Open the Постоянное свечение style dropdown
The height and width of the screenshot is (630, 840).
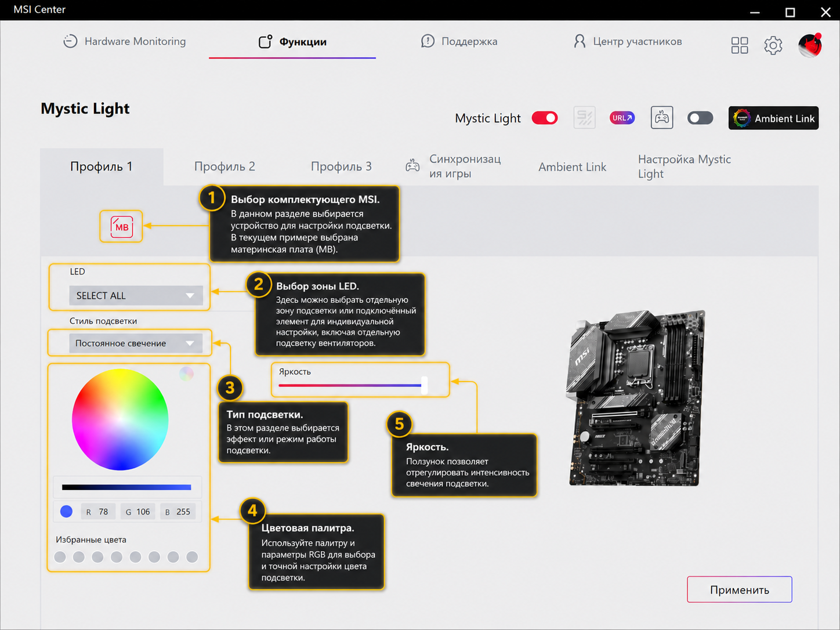[x=136, y=343]
